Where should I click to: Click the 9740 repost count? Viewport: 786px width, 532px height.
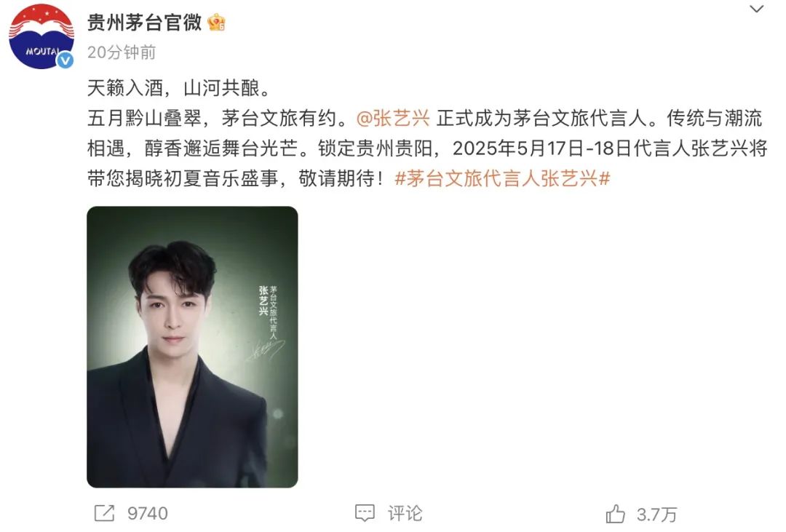(x=147, y=514)
